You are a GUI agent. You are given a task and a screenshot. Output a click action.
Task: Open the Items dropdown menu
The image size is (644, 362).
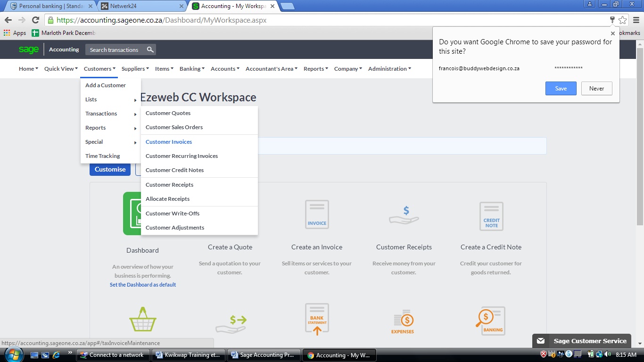coord(164,69)
